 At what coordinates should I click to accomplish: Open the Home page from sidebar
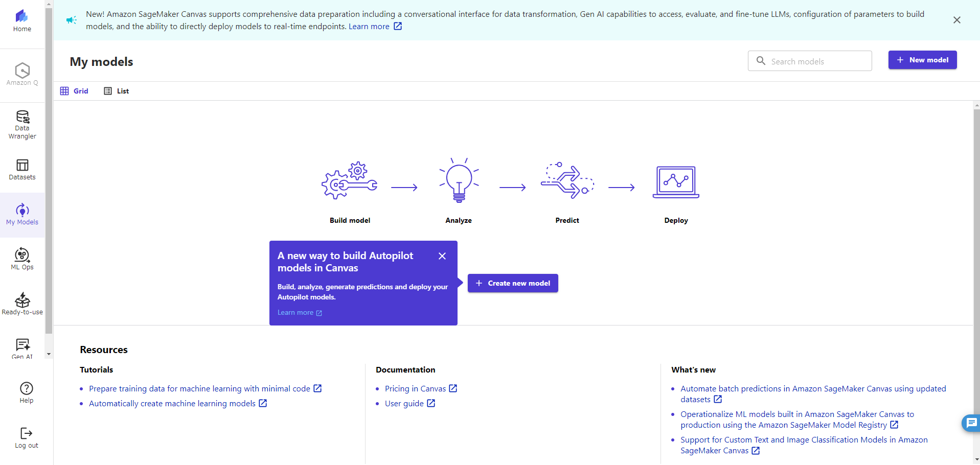click(22, 21)
